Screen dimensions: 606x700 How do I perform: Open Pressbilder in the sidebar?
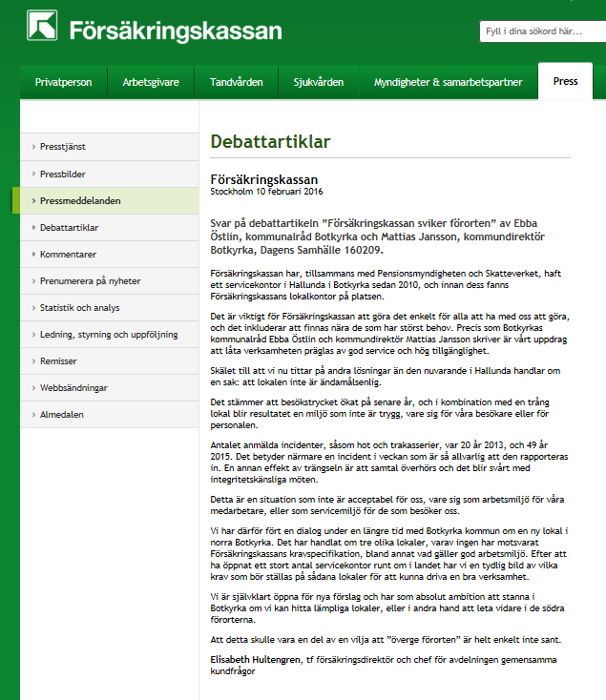(x=110, y=175)
